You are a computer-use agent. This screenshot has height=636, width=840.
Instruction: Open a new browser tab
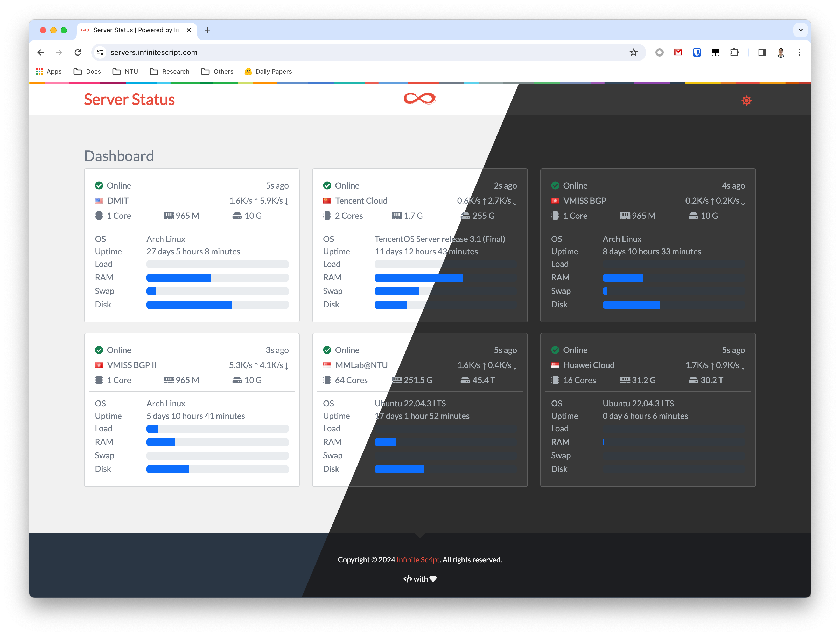tap(207, 30)
